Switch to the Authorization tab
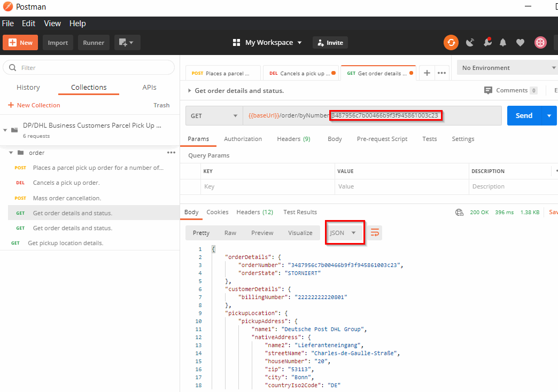This screenshot has height=392, width=558. tap(243, 139)
